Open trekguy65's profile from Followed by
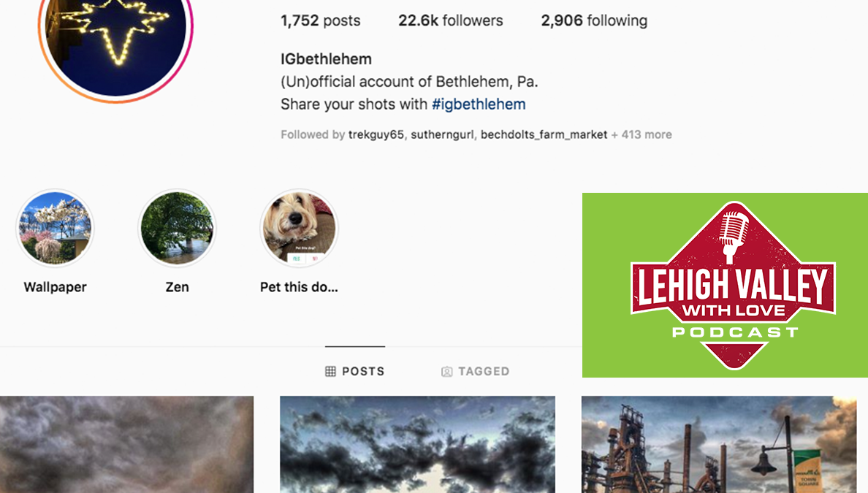Image resolution: width=868 pixels, height=493 pixels. click(x=376, y=134)
